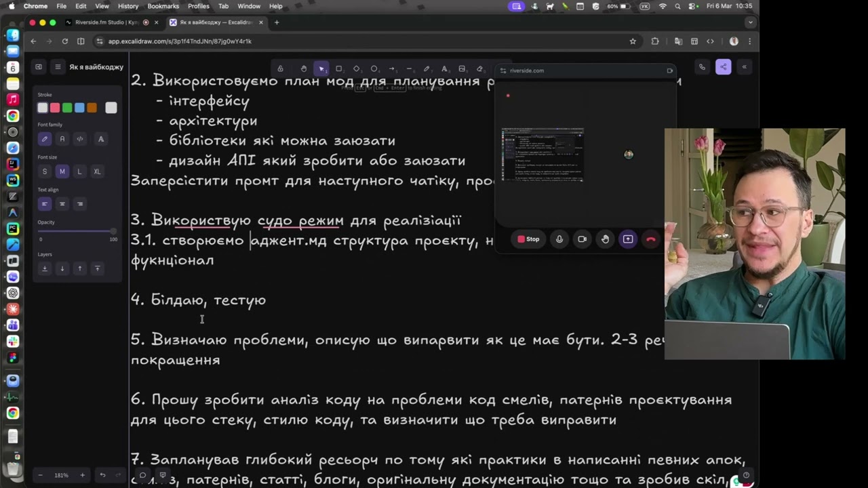Switch to Riverside.fm Studio tab
This screenshot has height=488, width=868.
pos(112,22)
